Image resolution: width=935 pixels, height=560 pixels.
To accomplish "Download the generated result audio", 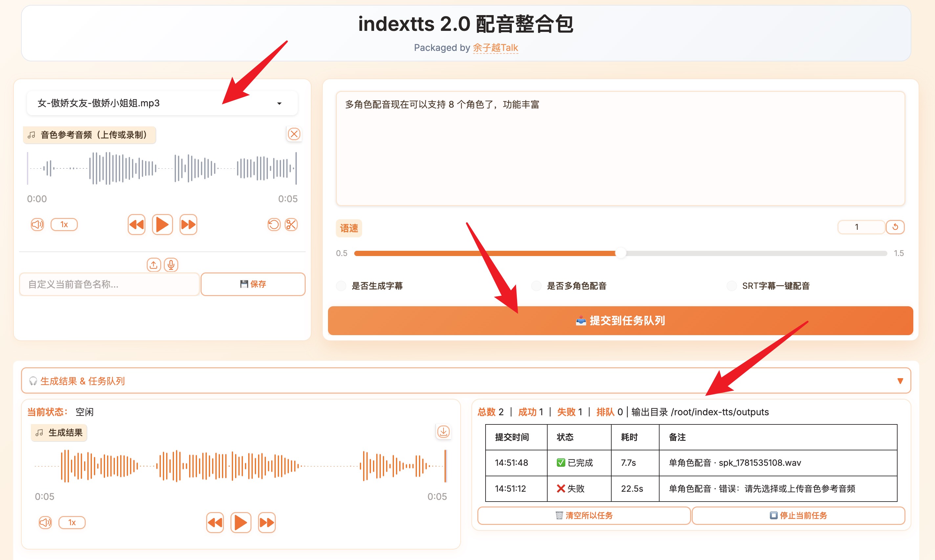I will pos(443,431).
